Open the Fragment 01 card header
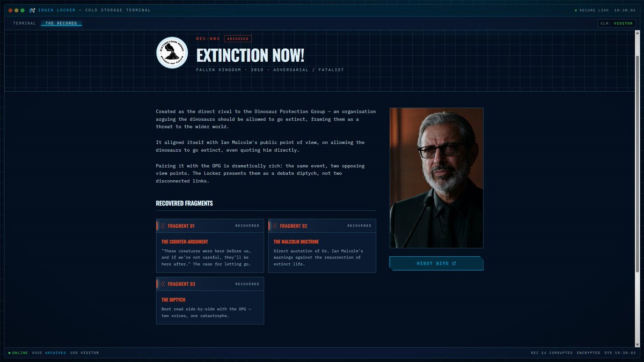 pyautogui.click(x=210, y=226)
